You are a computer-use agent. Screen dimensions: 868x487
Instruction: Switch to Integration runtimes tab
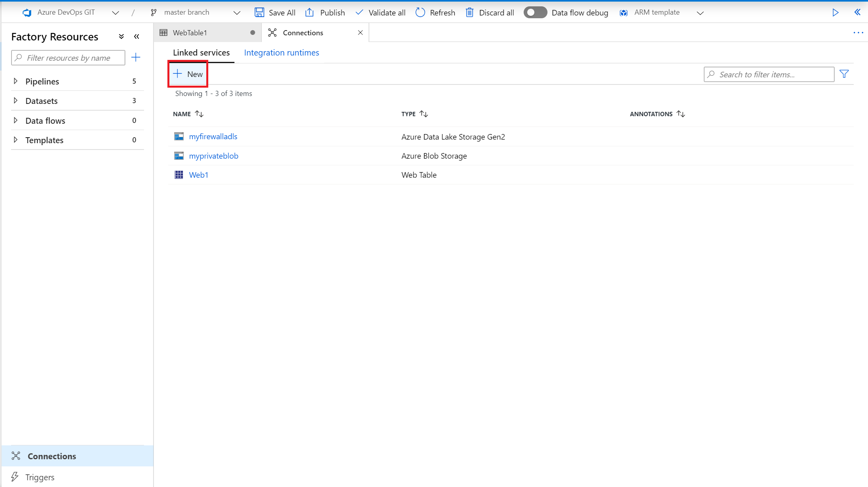[x=281, y=52]
